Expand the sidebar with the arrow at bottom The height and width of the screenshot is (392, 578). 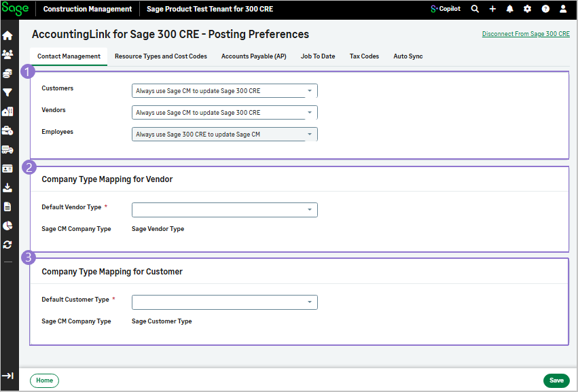point(7,376)
